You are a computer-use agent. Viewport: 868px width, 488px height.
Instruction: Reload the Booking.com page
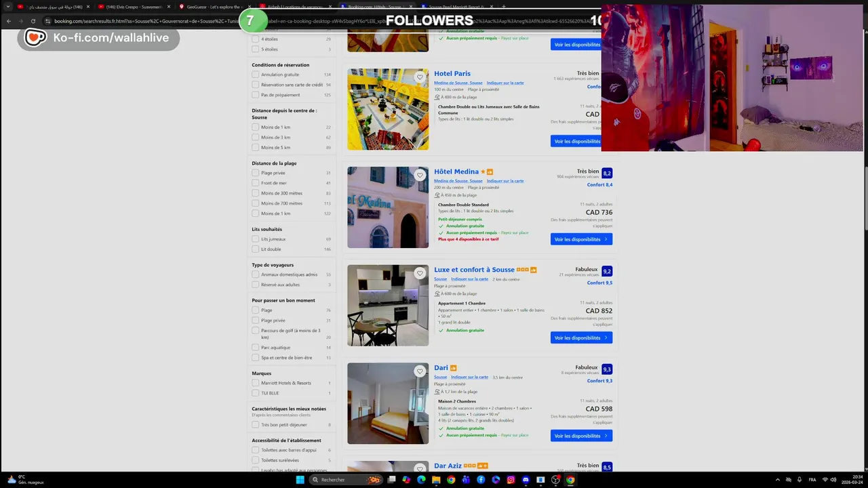coord(33,21)
